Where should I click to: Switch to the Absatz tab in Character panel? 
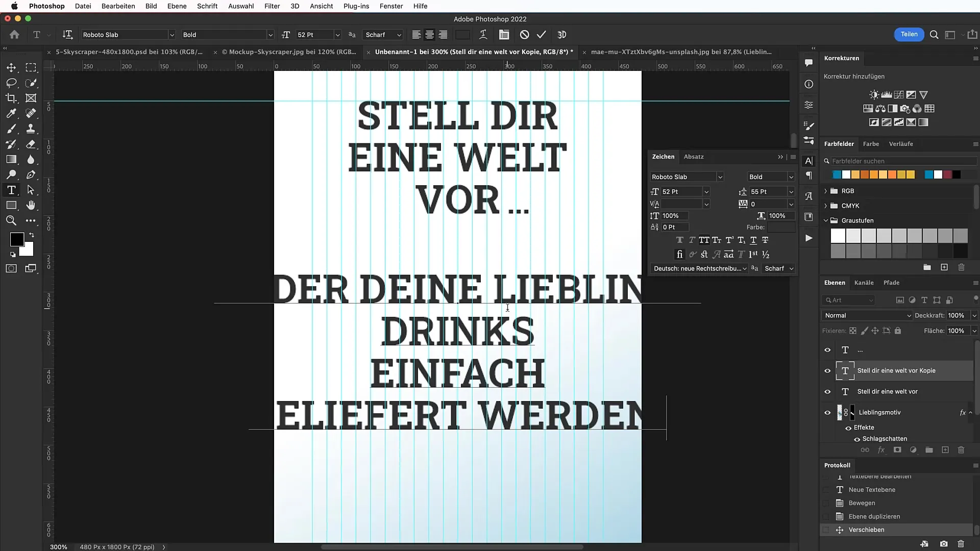(x=694, y=156)
